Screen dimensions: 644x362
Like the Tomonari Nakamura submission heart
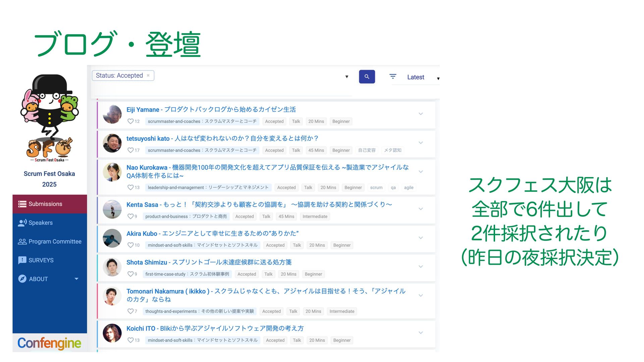[x=130, y=311]
